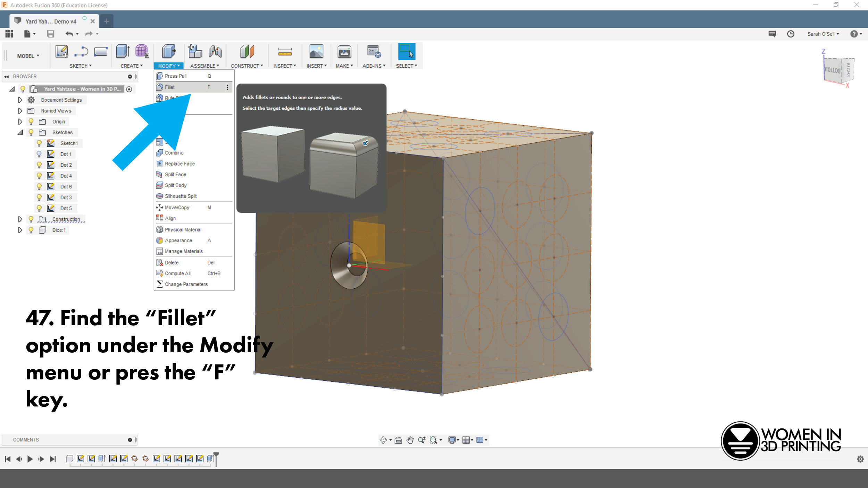
Task: Click the ViewCube RIGHT face
Action: (x=848, y=70)
